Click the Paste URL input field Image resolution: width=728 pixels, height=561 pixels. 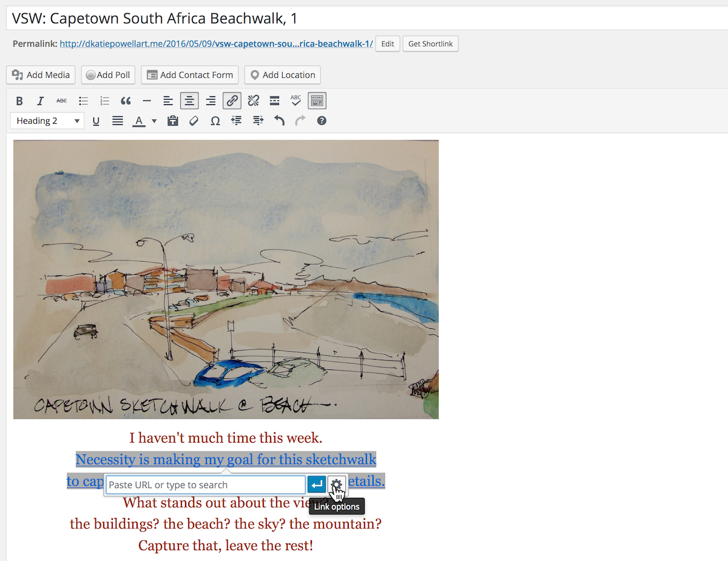coord(205,485)
